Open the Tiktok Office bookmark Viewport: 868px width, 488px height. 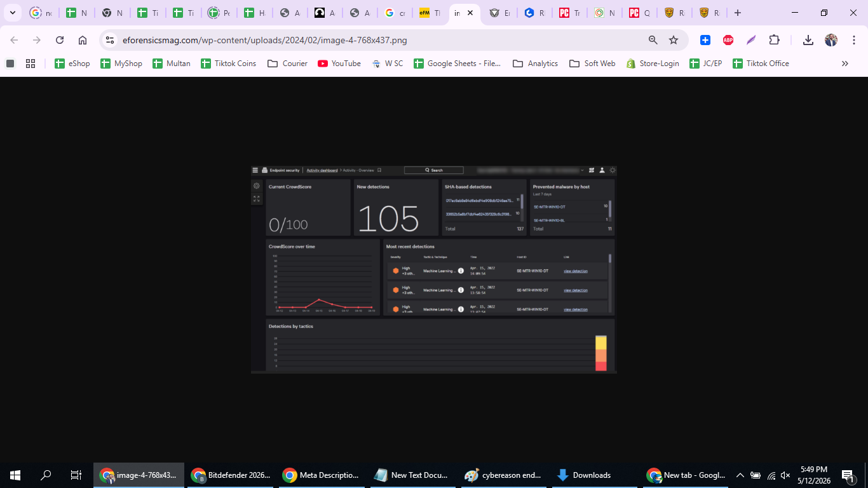[761, 64]
